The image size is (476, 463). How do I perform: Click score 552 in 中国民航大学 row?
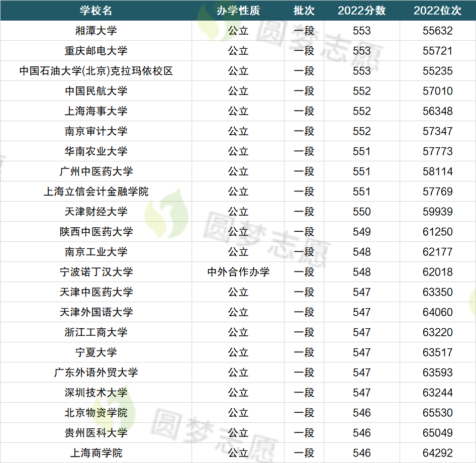tap(361, 91)
